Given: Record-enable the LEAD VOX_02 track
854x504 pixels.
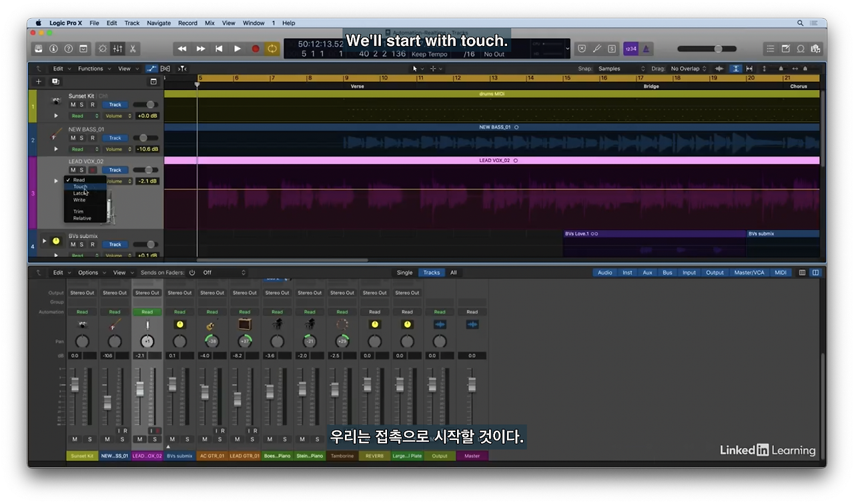Looking at the screenshot, I should tap(93, 170).
